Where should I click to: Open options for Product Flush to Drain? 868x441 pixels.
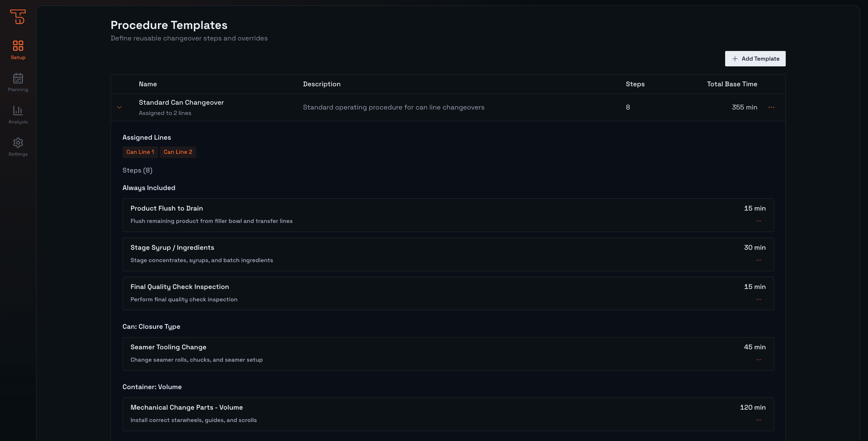[x=759, y=221]
